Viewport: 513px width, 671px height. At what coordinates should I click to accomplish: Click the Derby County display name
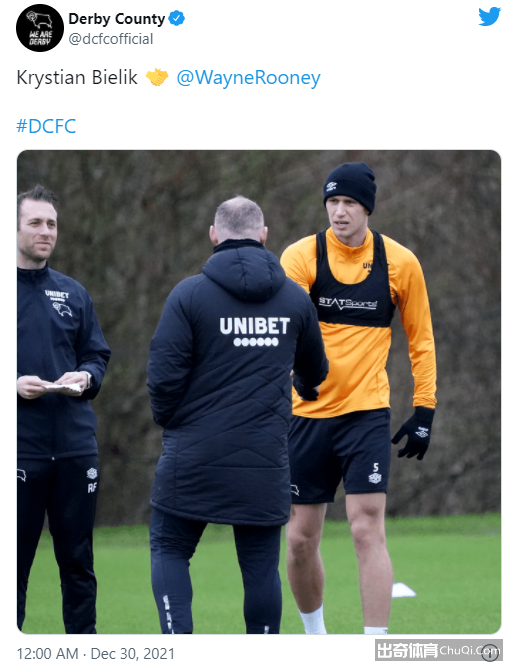[116, 19]
